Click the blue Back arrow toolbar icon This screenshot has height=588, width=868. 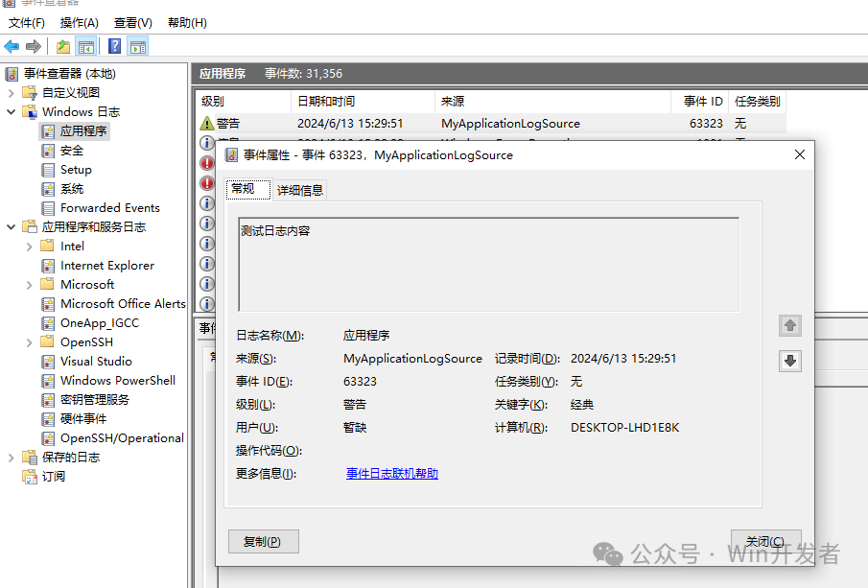[x=12, y=46]
